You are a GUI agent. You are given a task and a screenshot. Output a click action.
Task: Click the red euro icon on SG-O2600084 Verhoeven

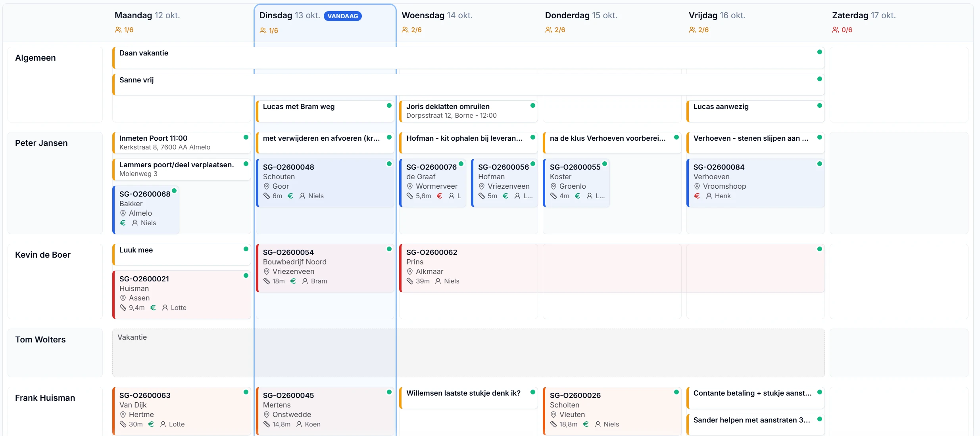tap(697, 196)
